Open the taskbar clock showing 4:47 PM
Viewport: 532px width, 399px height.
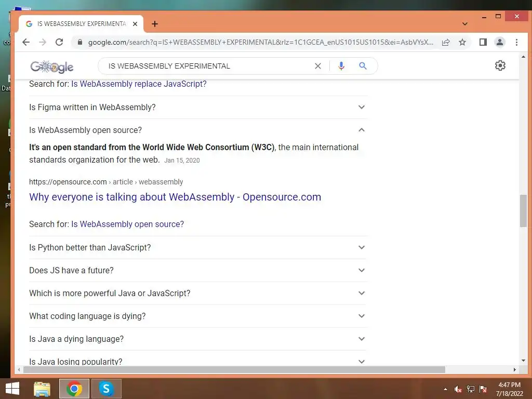(509, 389)
